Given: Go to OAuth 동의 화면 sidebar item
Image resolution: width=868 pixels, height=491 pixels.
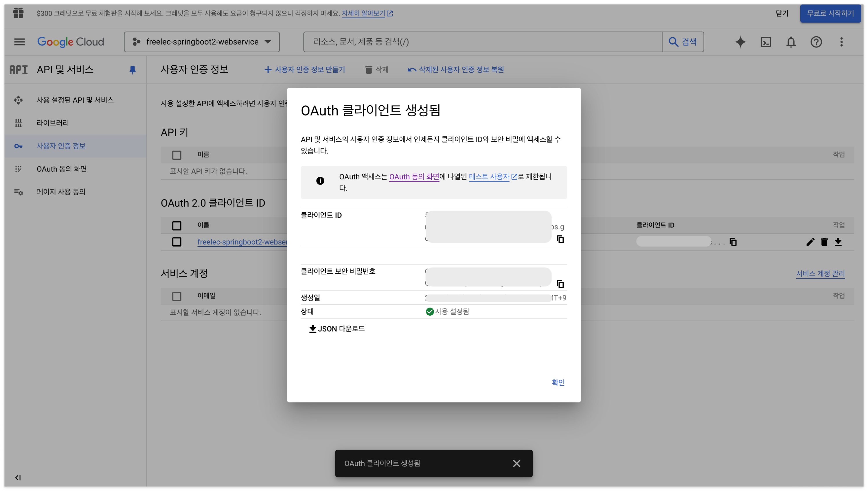Looking at the screenshot, I should point(62,169).
